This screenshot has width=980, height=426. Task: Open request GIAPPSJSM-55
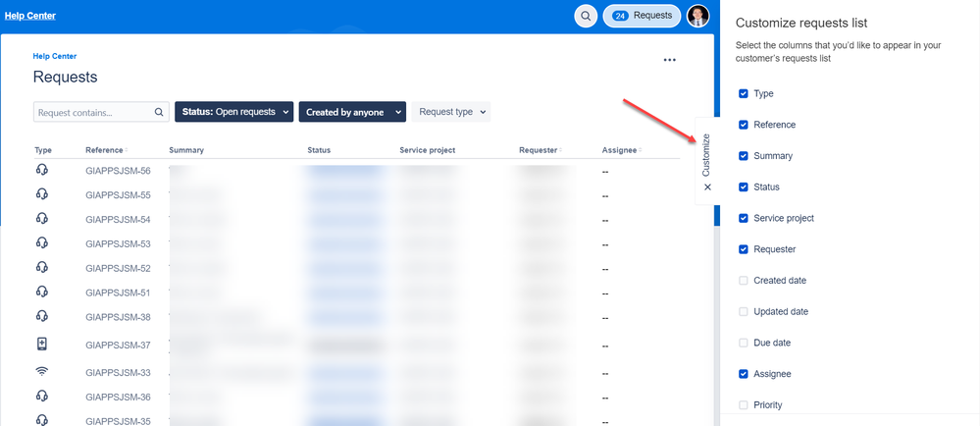coord(118,195)
